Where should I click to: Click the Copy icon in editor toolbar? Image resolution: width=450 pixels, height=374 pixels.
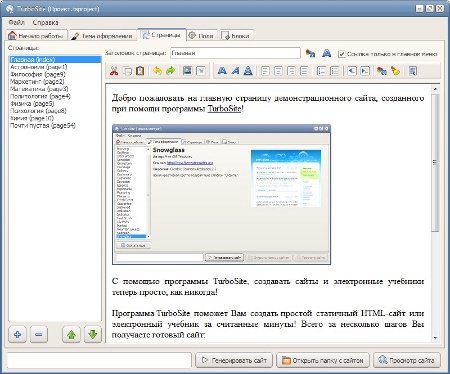(127, 71)
